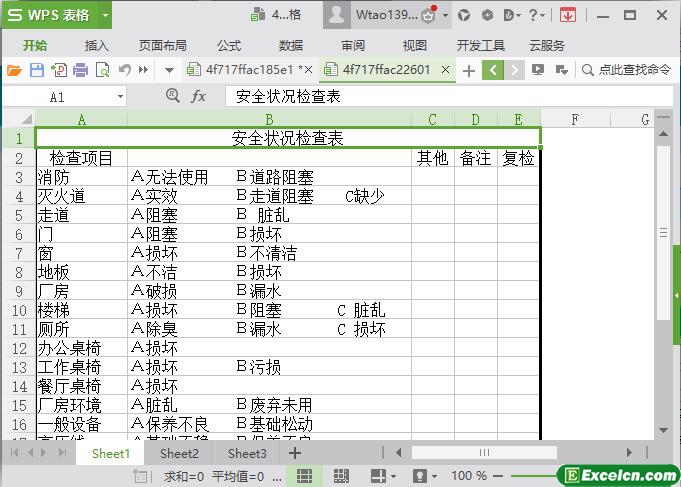Open the 插入 ribbon tab

(97, 45)
